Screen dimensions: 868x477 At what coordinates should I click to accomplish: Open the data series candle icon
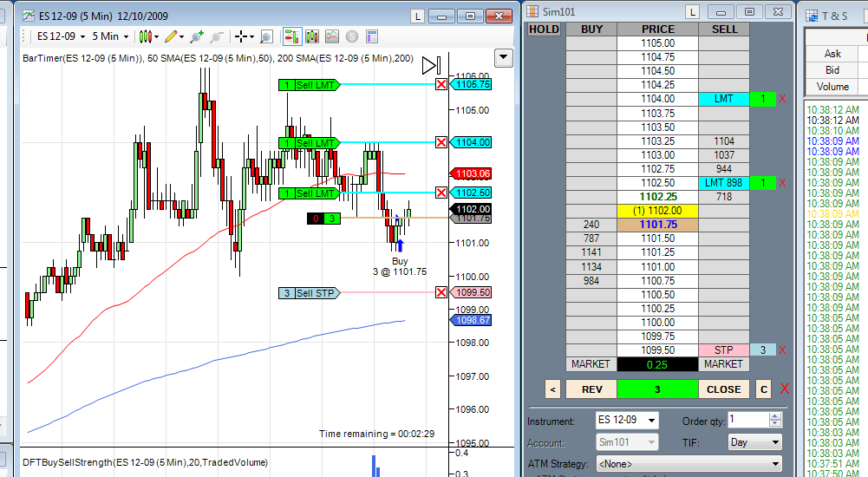[x=312, y=36]
